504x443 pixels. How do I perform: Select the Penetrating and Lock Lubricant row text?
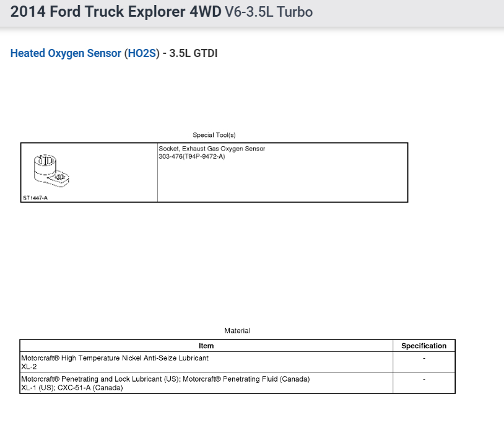point(165,379)
